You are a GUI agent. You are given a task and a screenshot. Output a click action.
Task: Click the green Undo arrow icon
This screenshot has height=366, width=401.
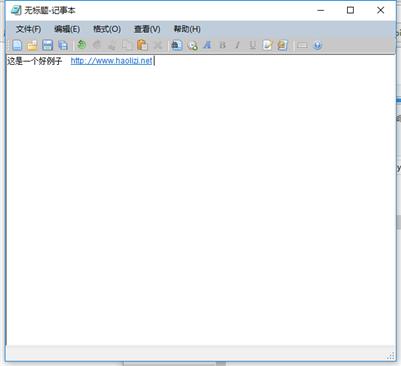(x=81, y=45)
